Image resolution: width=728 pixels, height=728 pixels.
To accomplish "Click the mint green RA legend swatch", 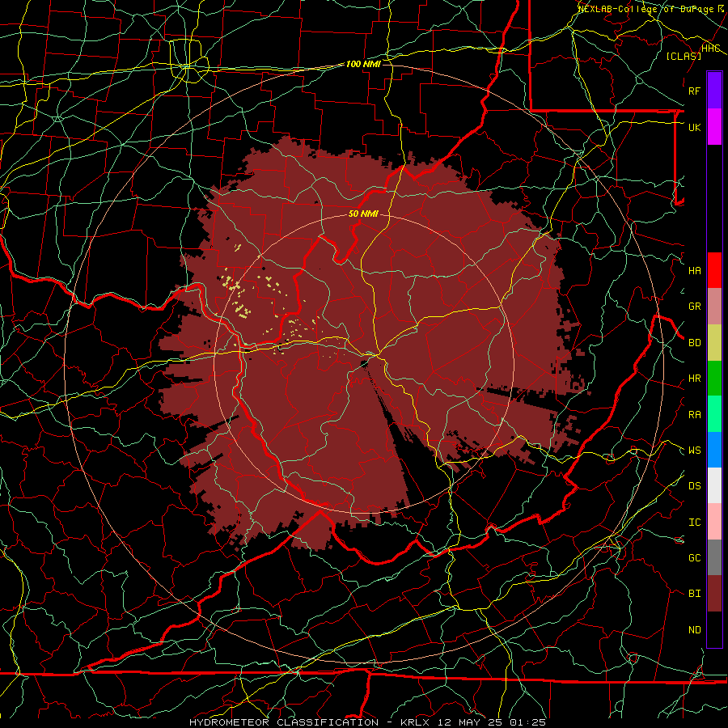I will tap(714, 414).
